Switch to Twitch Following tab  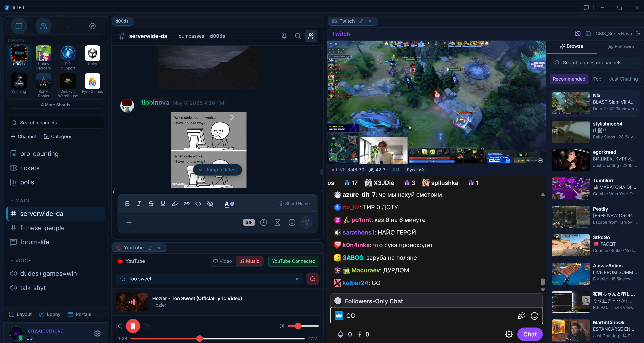pyautogui.click(x=622, y=47)
